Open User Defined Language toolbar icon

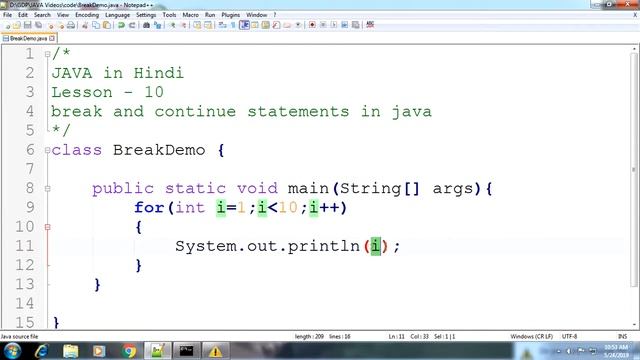pos(255,25)
